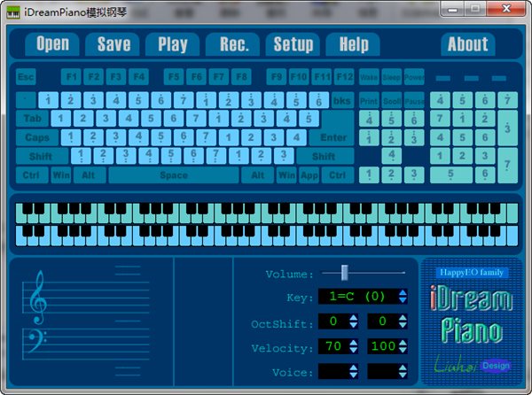Click the right Shift virtual key
Viewport: 532px width, 395px height.
tap(324, 156)
